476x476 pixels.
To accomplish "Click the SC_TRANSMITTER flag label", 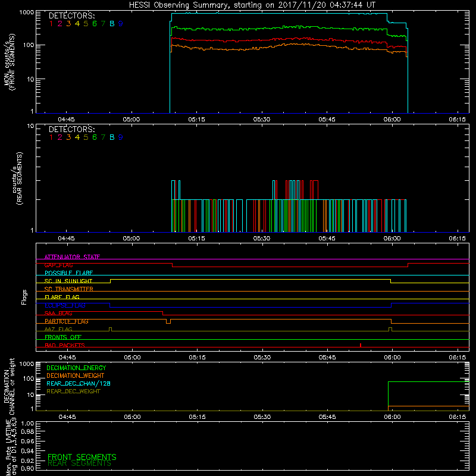I will [69, 289].
